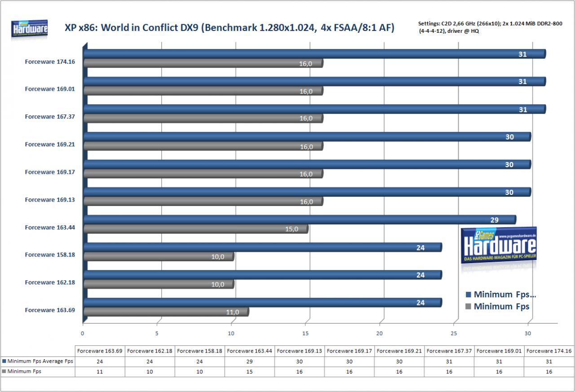This screenshot has height=392, width=575.
Task: Click table cell '30' under Forceware 169.13
Action: (300, 361)
